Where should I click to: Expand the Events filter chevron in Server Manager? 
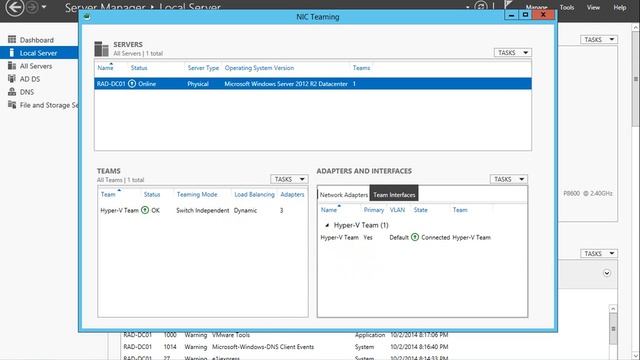pyautogui.click(x=607, y=273)
